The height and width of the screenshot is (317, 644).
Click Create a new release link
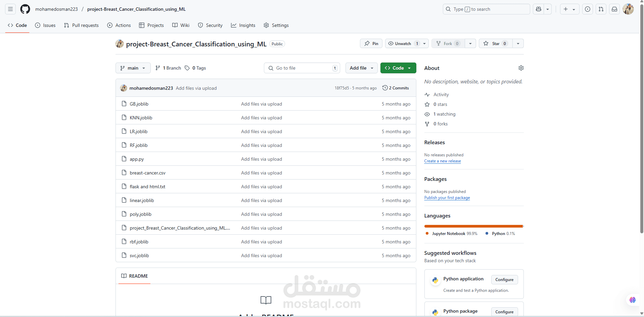(443, 161)
